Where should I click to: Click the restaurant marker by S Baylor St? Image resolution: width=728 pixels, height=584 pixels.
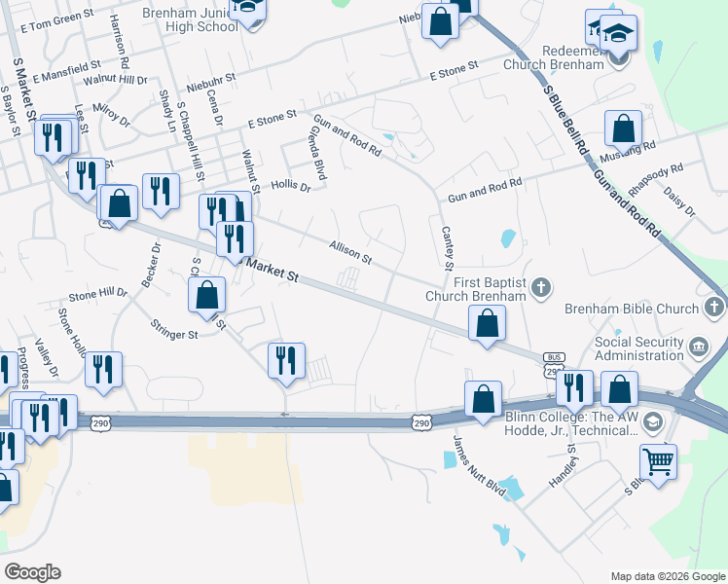pyautogui.click(x=53, y=138)
